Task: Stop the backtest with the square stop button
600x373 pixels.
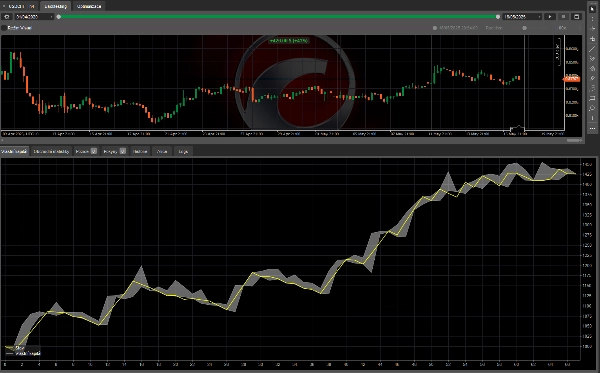Action: tap(563, 17)
